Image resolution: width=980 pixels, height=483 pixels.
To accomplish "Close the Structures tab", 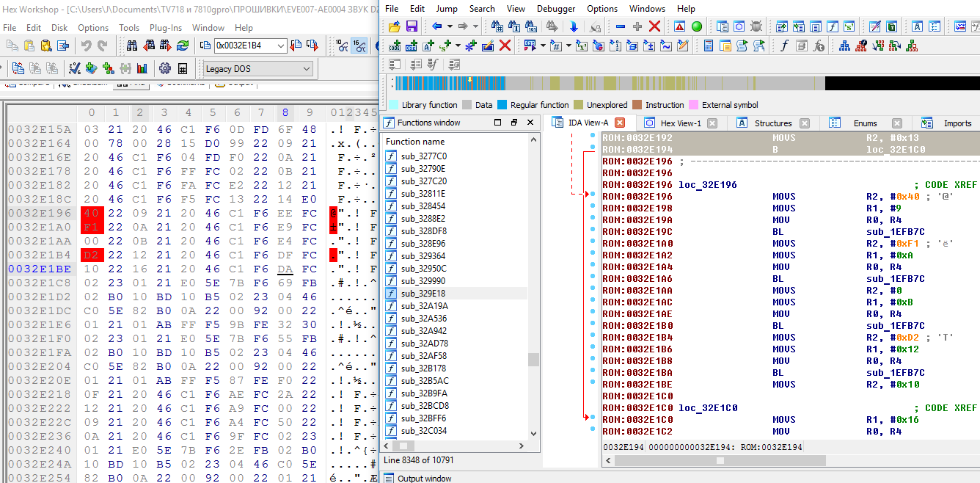I will tap(804, 123).
